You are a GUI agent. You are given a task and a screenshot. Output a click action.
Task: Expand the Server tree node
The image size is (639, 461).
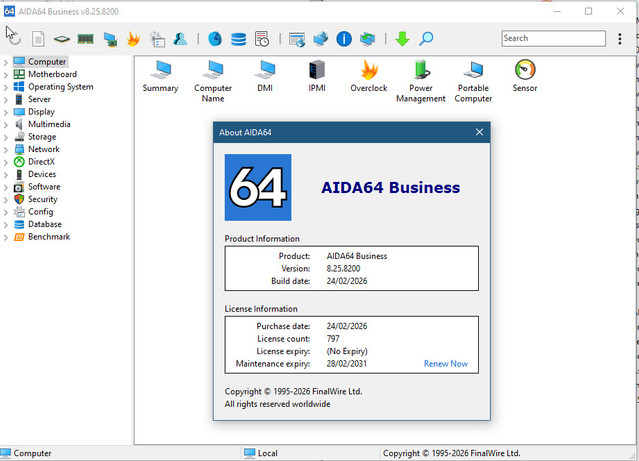[x=6, y=100]
